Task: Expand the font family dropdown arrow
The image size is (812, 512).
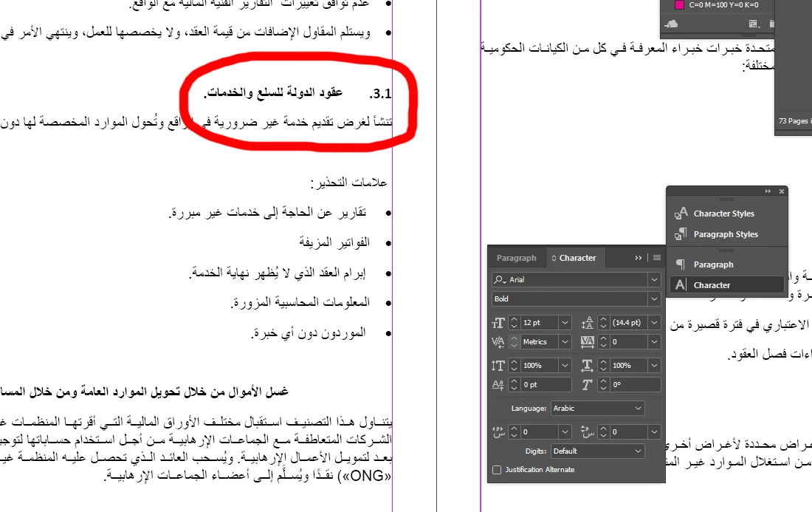Action: (655, 280)
